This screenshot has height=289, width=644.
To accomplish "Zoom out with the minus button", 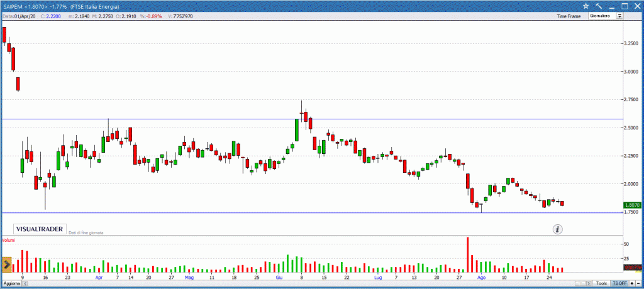I will (x=638, y=284).
